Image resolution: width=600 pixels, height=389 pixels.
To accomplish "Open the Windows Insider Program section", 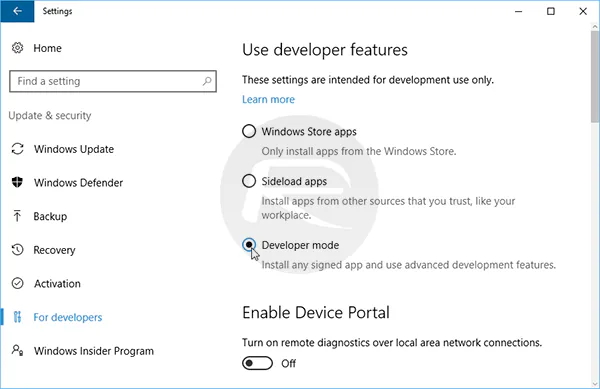I will tap(94, 351).
